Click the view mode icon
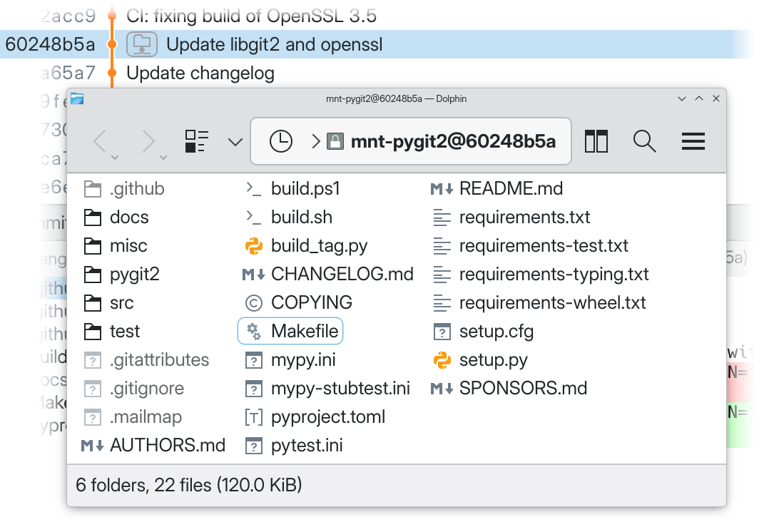The image size is (774, 532). (x=196, y=141)
